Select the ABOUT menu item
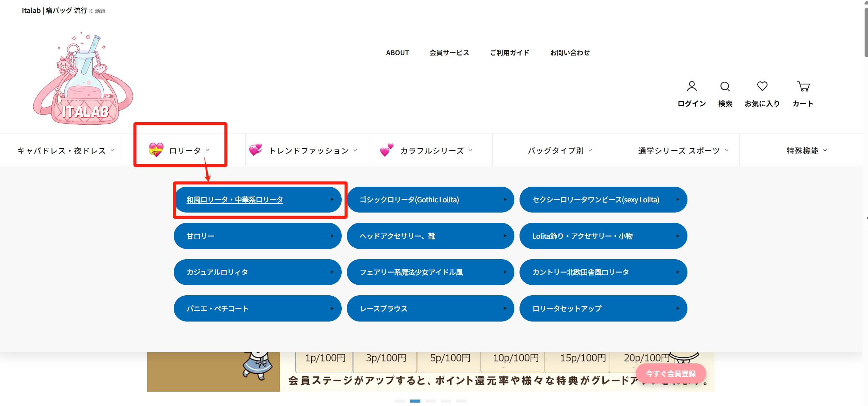 (x=397, y=52)
